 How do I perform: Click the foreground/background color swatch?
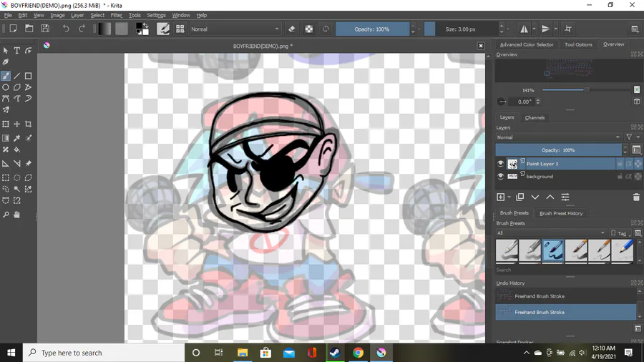point(142,29)
